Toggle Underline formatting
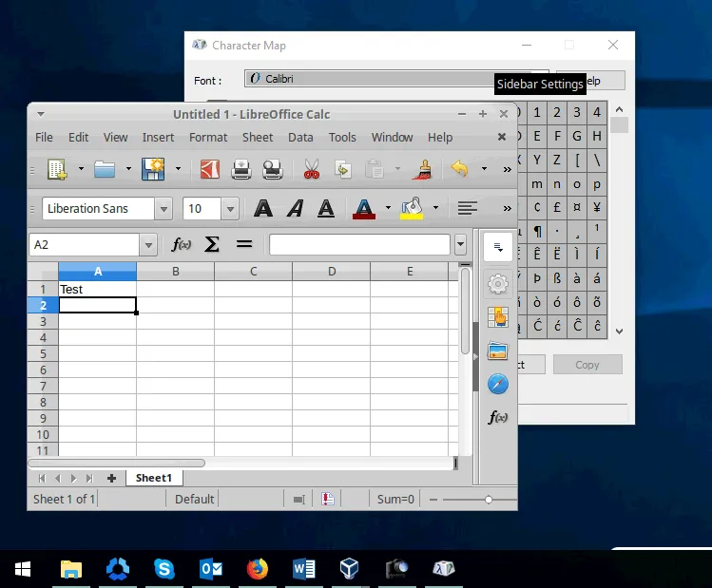712x588 pixels. (326, 208)
